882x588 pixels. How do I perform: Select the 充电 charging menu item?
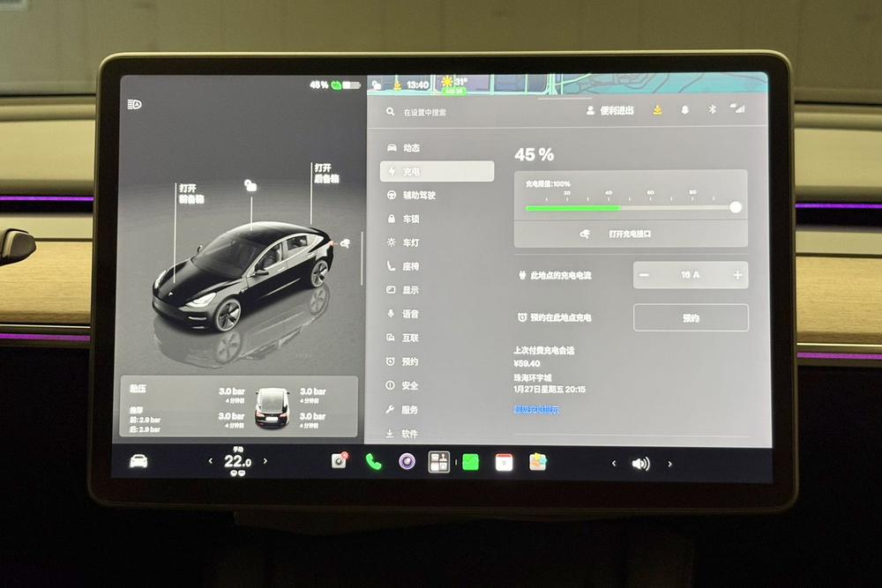click(437, 171)
